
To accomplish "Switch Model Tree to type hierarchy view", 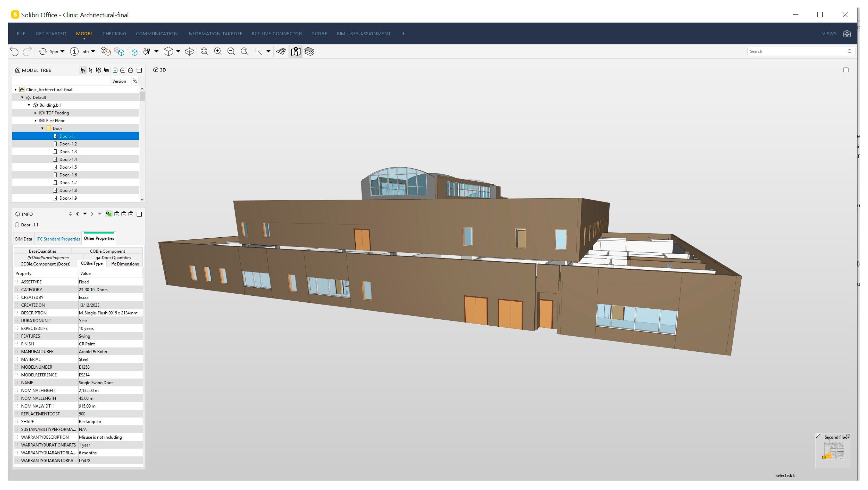I will 106,70.
